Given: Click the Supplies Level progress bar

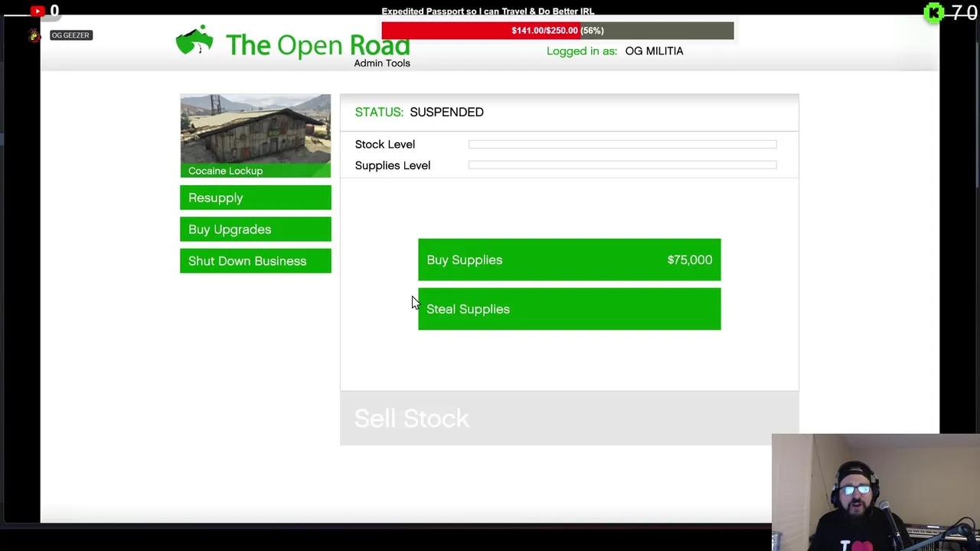Looking at the screenshot, I should click(x=622, y=165).
